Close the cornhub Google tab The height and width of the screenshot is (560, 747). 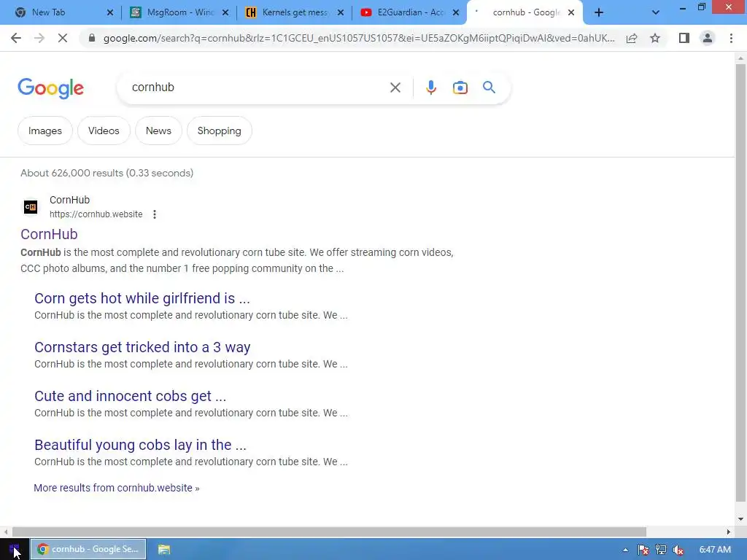point(571,13)
